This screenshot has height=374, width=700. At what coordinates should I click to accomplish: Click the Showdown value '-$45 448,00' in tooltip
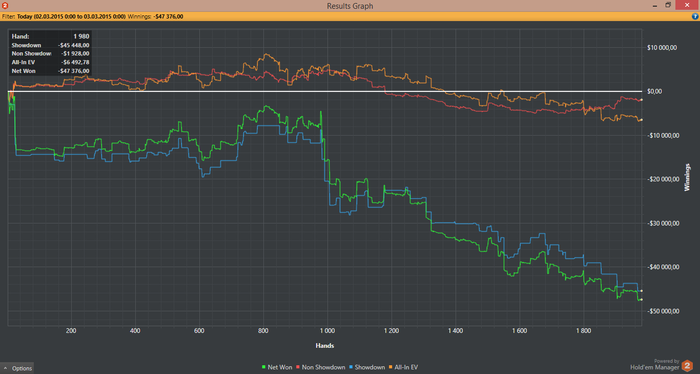pos(74,45)
